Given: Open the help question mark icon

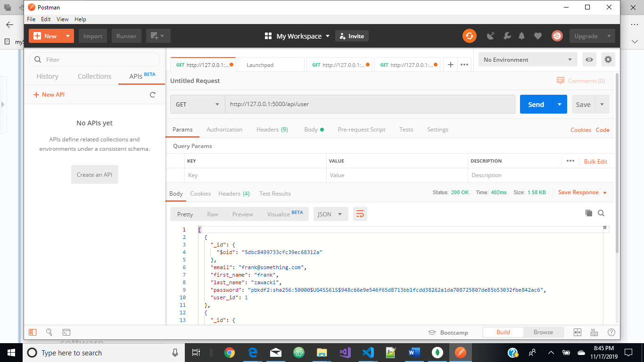Looking at the screenshot, I should coord(611,332).
